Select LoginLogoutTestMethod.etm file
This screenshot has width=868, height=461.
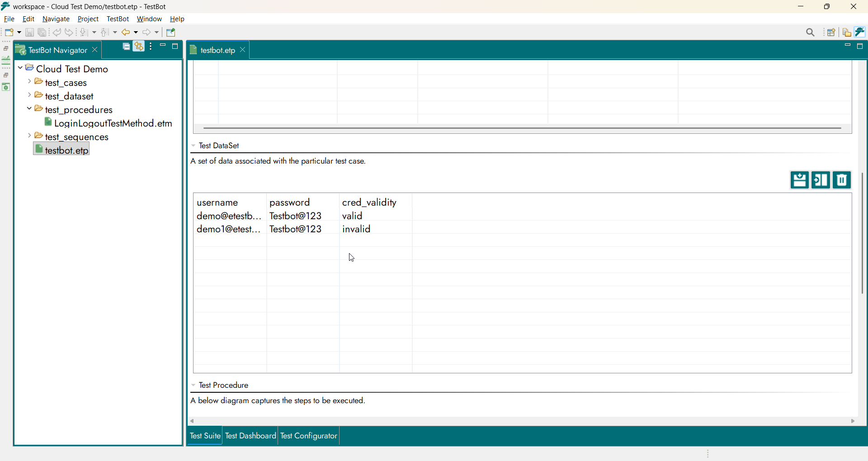(x=113, y=123)
